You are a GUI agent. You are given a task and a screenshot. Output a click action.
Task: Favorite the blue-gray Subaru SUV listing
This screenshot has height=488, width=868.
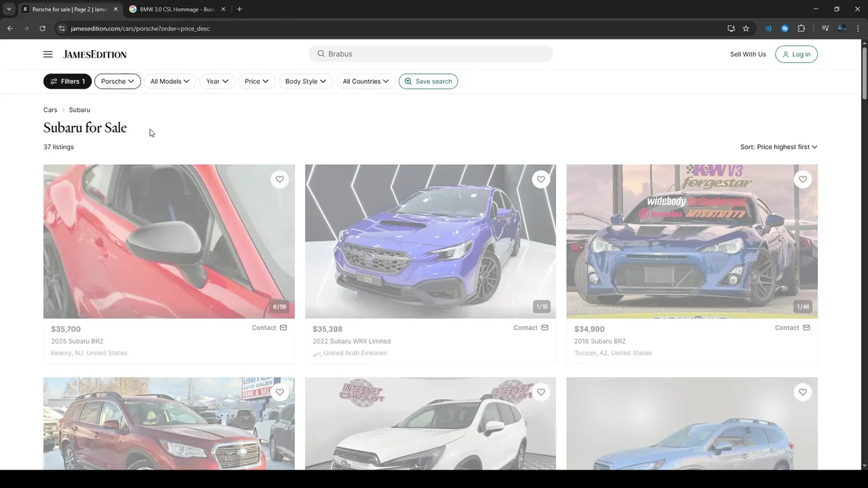802,392
